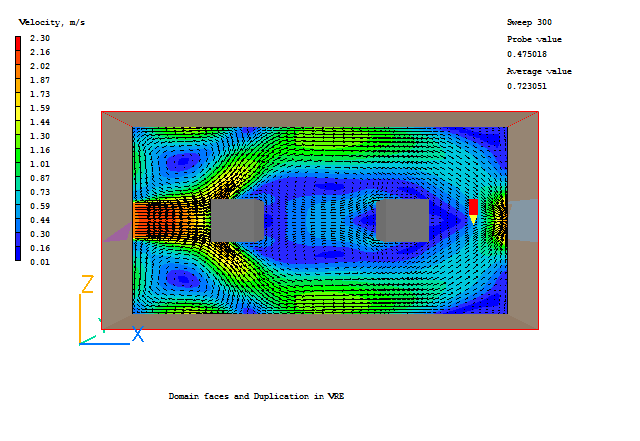640x441 pixels.
Task: Click the average value 0.723051
Action: [x=527, y=86]
